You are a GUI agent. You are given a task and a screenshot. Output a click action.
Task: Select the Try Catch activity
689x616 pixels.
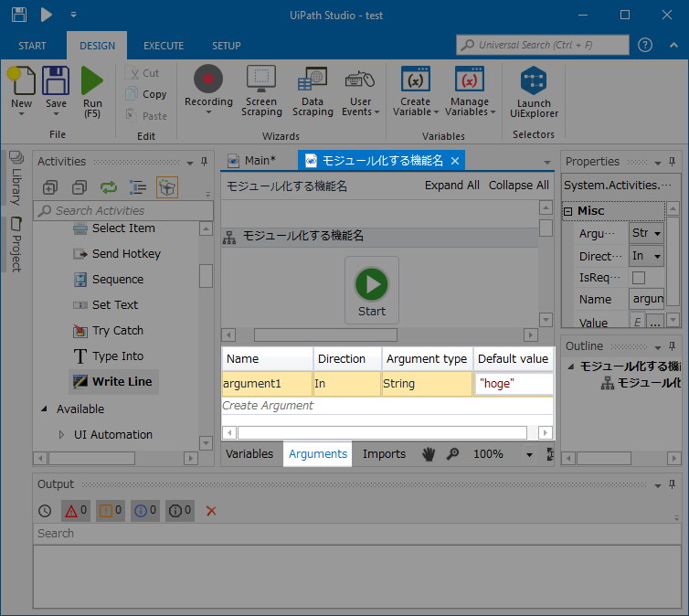(108, 331)
